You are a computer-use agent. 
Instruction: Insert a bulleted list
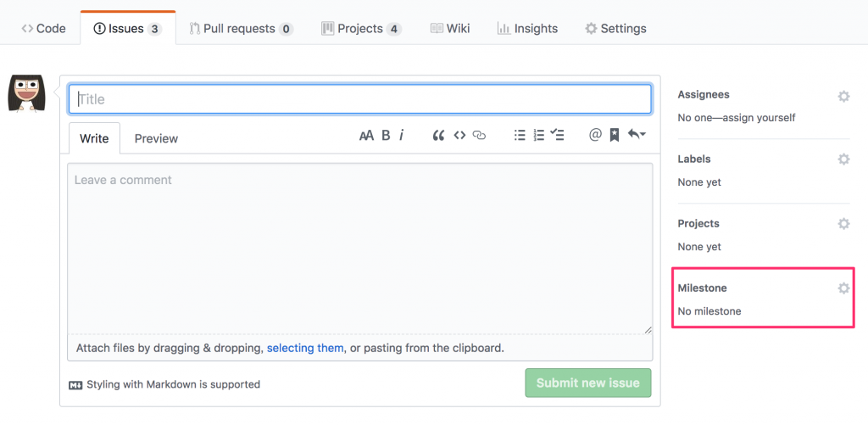pos(520,135)
